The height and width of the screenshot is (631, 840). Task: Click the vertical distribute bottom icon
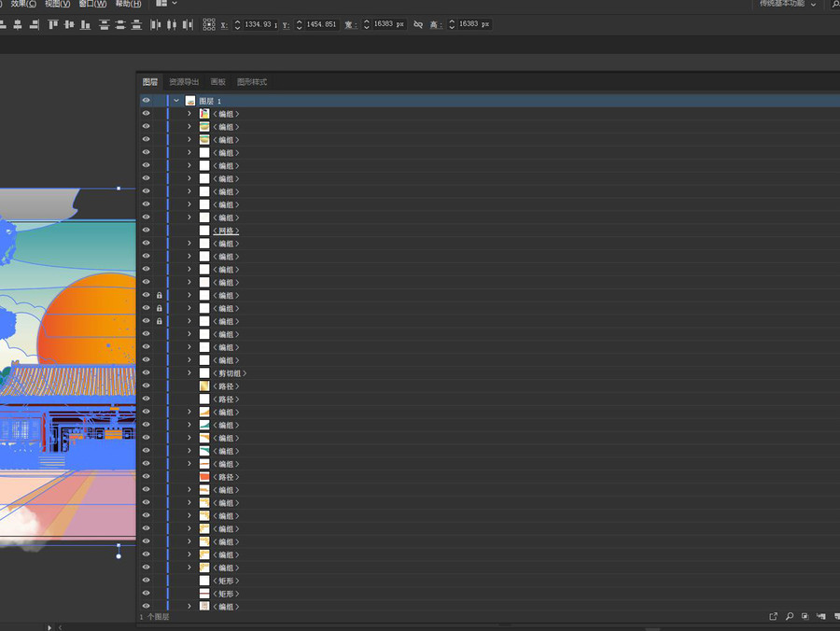(136, 24)
